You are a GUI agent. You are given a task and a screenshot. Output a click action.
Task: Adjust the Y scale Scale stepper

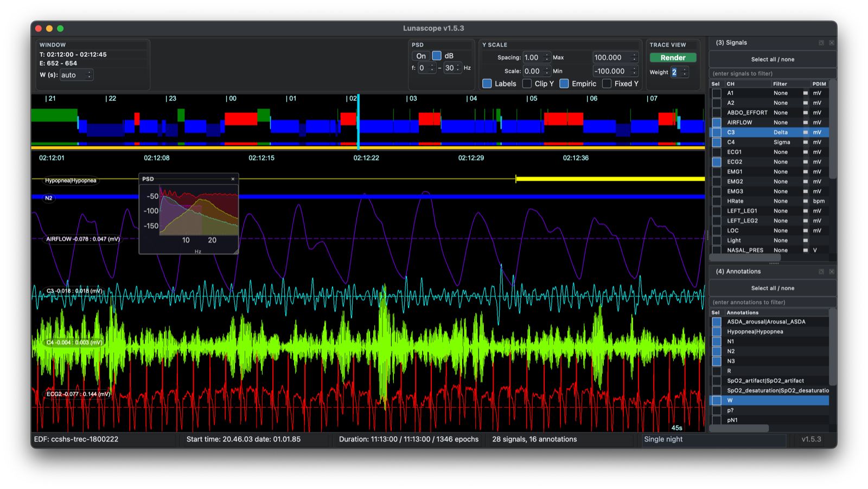tap(547, 71)
